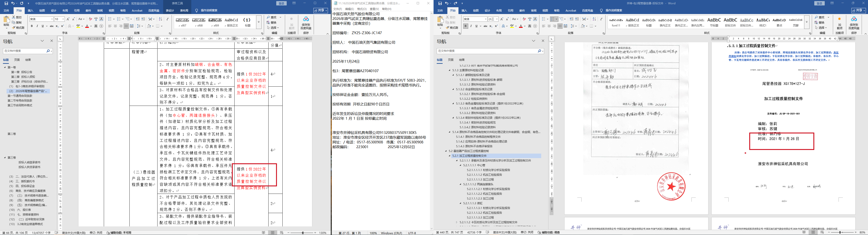Click 剪切 cut in 中国石油 Word ribbon
868x235 pixels.
coord(17,17)
